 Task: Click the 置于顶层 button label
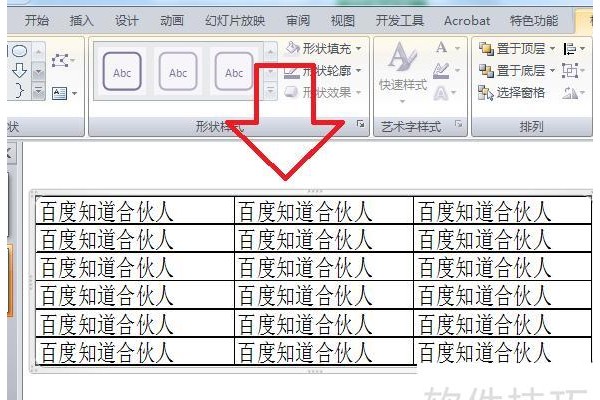[x=521, y=49]
